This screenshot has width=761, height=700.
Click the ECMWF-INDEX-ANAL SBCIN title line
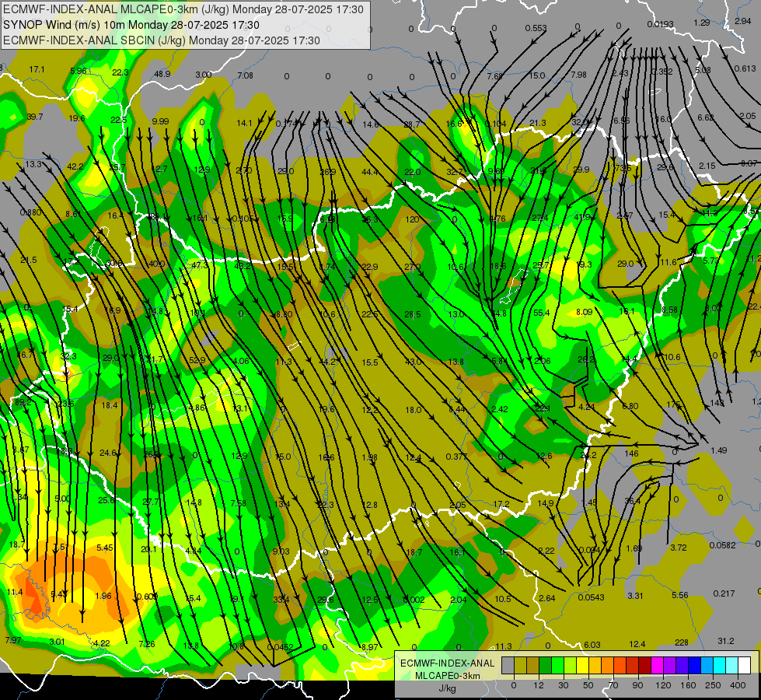162,40
